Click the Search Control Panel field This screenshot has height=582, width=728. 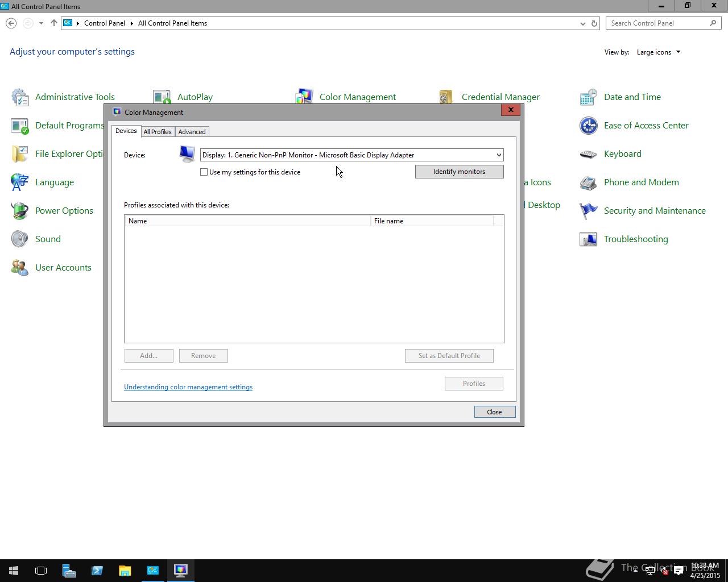coord(664,23)
